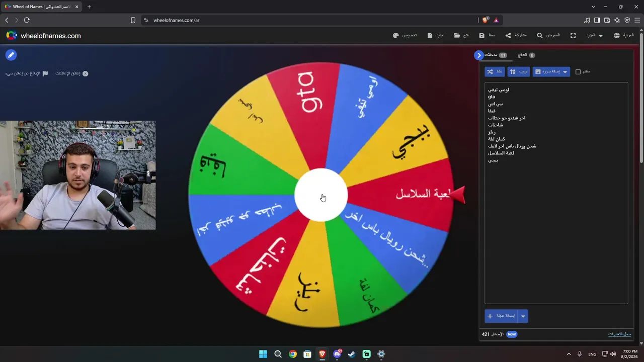Open Windows taskbar search

(278, 354)
